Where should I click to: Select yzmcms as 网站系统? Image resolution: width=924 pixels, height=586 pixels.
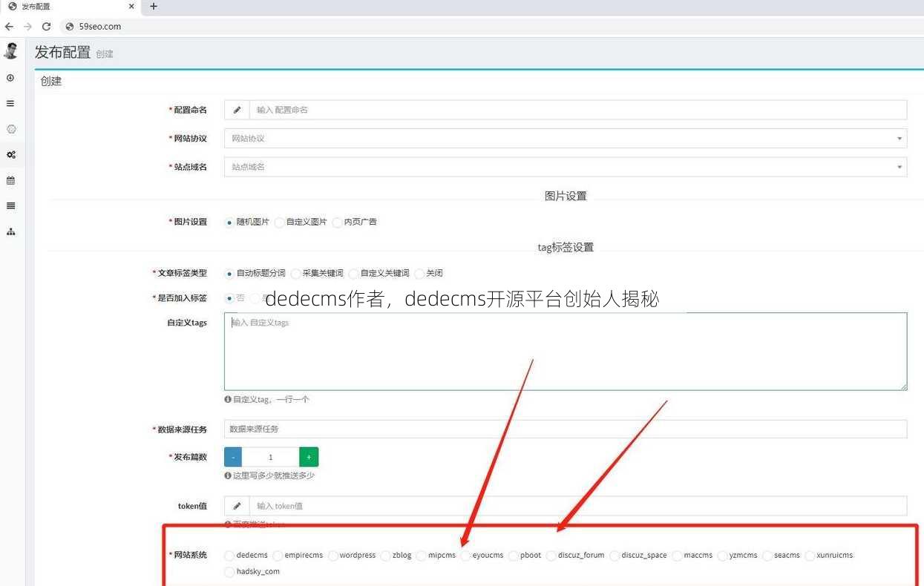pos(722,556)
